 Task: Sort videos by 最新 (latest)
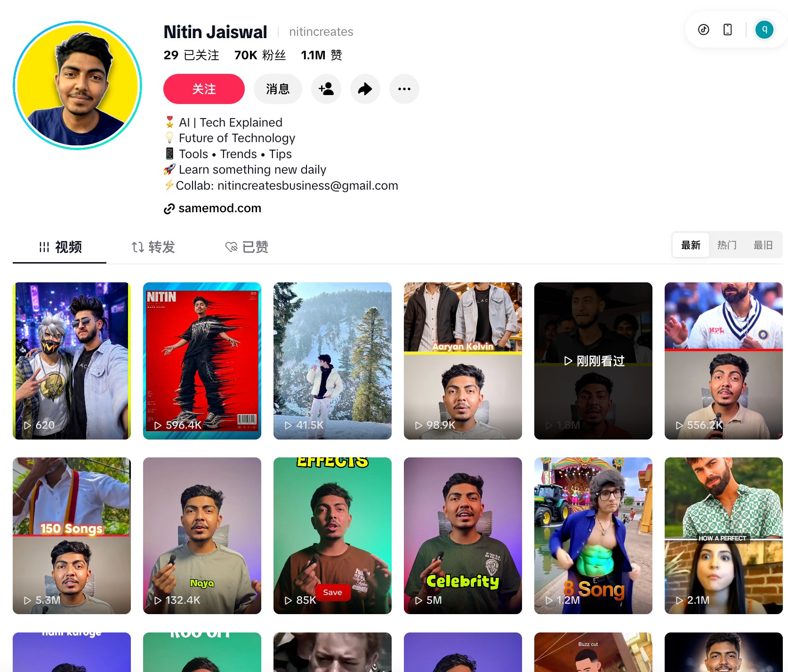click(691, 245)
